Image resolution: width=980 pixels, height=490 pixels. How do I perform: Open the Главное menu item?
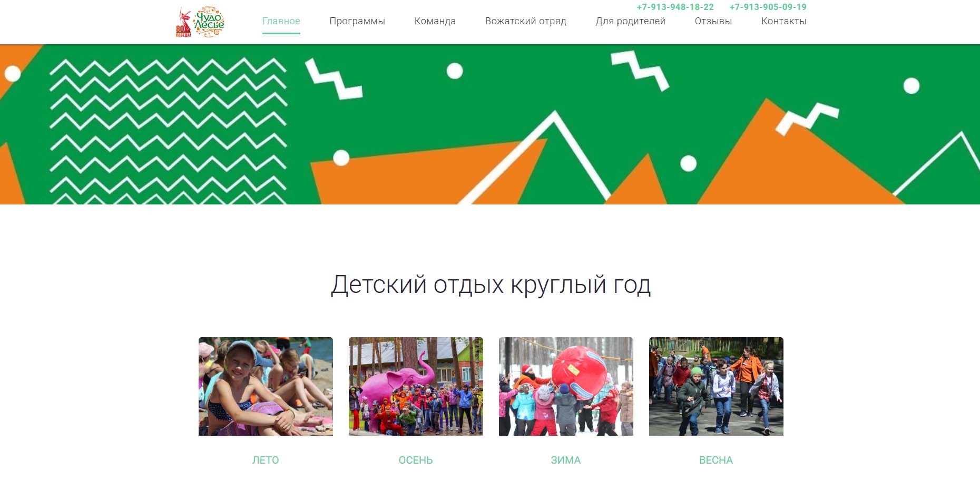pyautogui.click(x=281, y=21)
